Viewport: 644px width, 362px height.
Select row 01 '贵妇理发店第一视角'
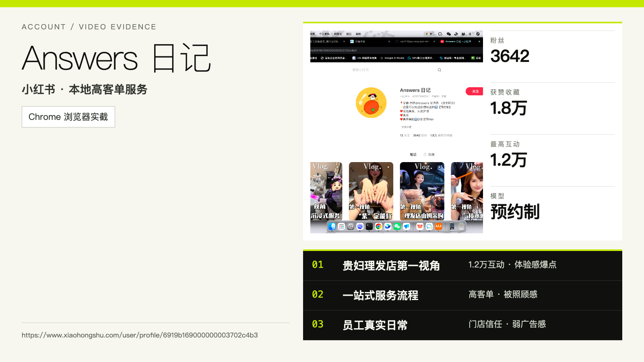(462, 265)
